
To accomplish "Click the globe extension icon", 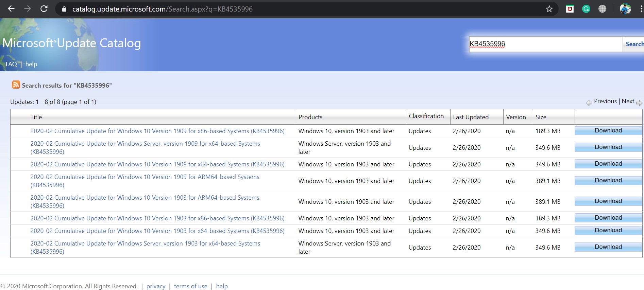I will click(x=602, y=9).
